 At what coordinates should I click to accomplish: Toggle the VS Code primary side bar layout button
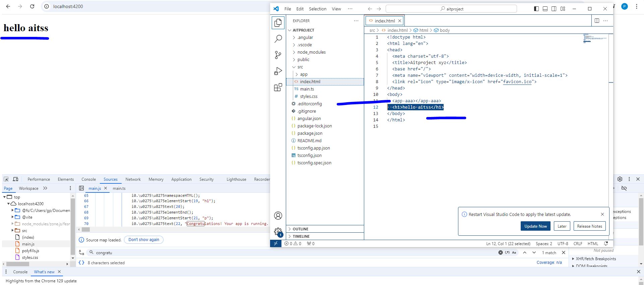(536, 9)
